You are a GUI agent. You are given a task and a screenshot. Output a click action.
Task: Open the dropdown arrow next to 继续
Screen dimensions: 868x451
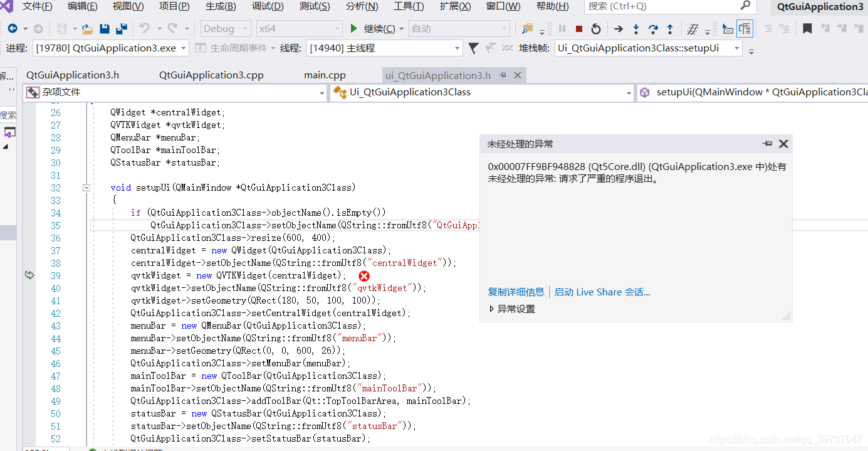click(x=402, y=29)
